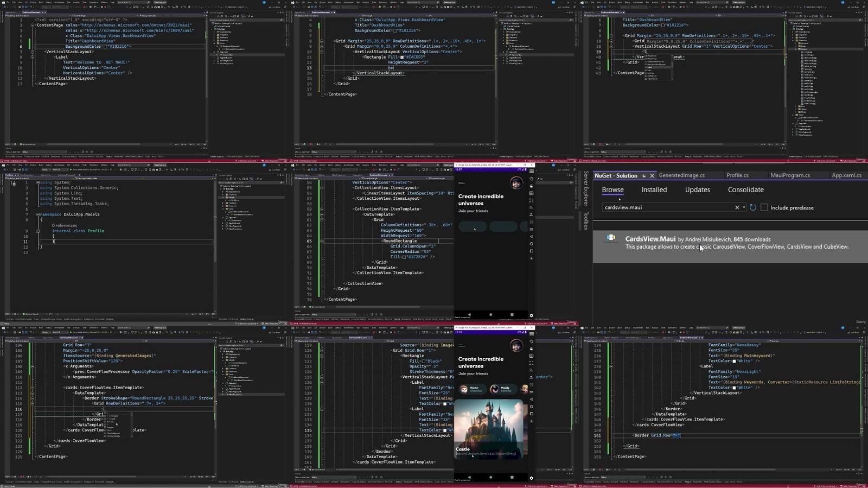
Task: Collapse the VerticalStackLayout element on line 7
Action: coord(33,52)
